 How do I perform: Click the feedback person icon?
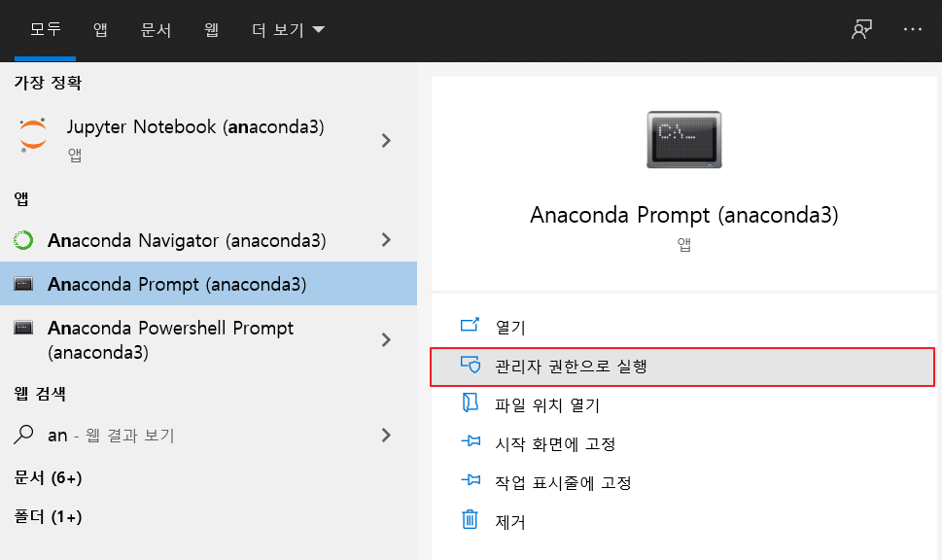pyautogui.click(x=861, y=29)
